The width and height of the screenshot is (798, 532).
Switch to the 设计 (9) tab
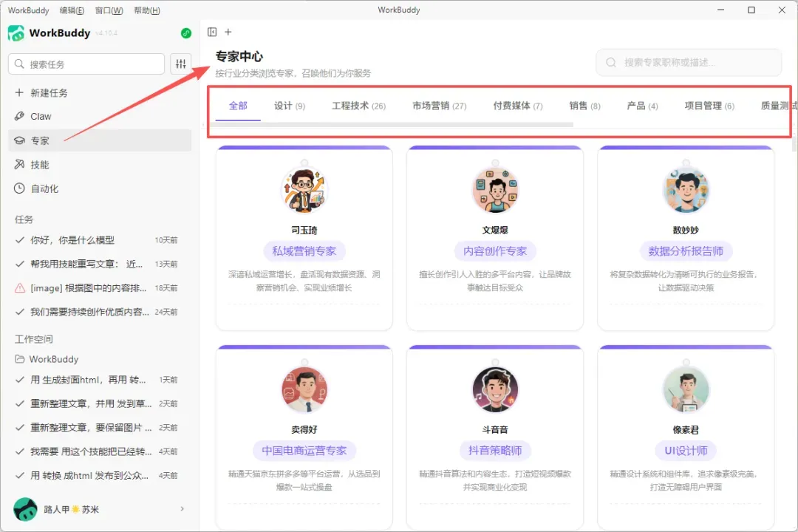click(x=290, y=106)
